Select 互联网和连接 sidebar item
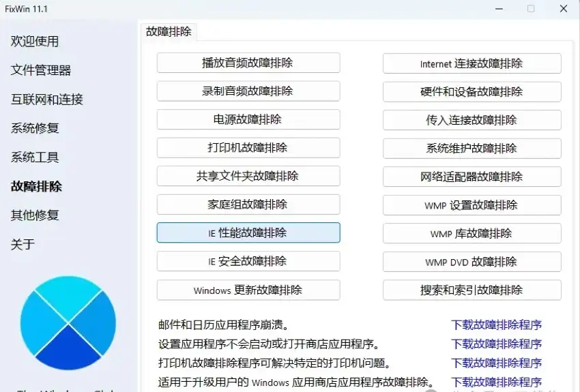580x392 pixels. click(46, 99)
